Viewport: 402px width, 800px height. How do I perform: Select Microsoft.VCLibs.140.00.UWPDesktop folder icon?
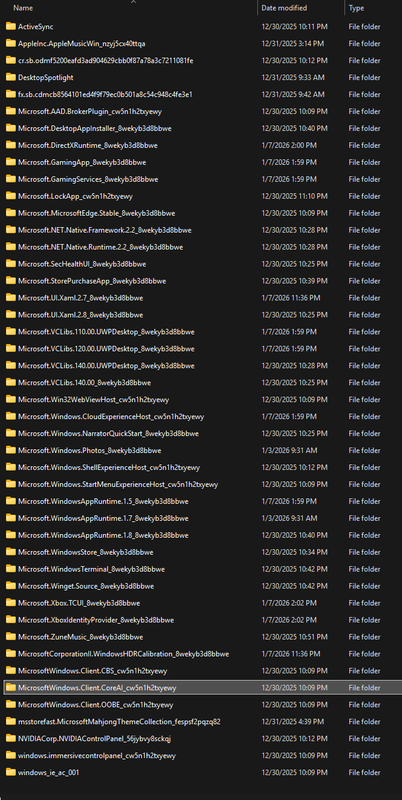tap(11, 365)
